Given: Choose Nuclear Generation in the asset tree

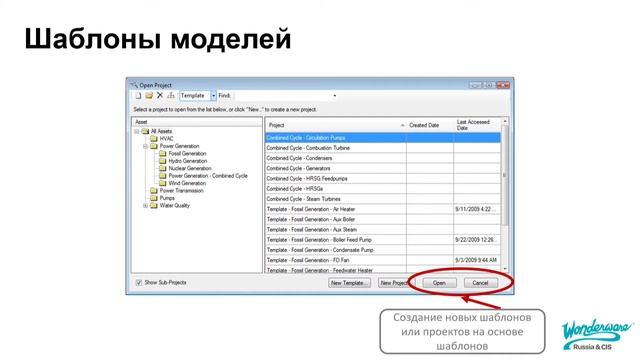Looking at the screenshot, I should (x=190, y=168).
